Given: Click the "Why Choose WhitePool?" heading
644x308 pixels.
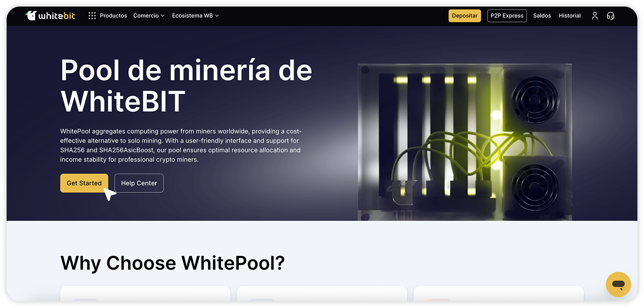Looking at the screenshot, I should 173,263.
